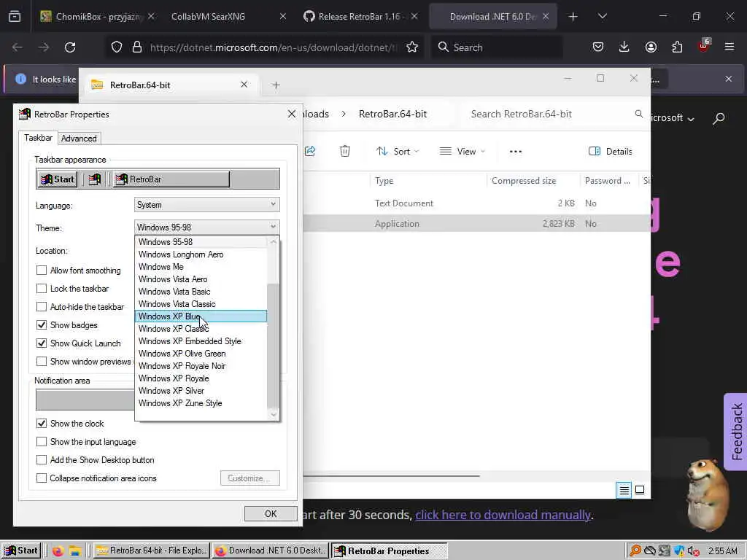Click OK in RetroBar Properties

[x=271, y=514]
